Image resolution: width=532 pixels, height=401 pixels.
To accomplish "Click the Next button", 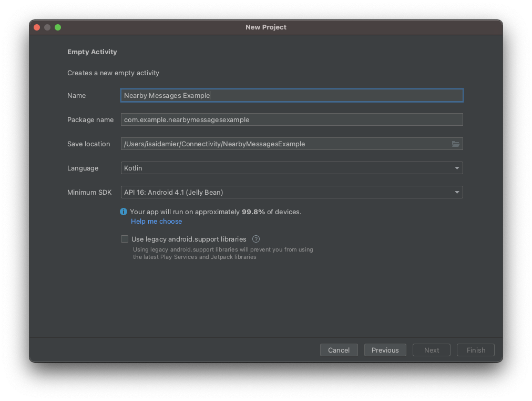I will point(431,350).
